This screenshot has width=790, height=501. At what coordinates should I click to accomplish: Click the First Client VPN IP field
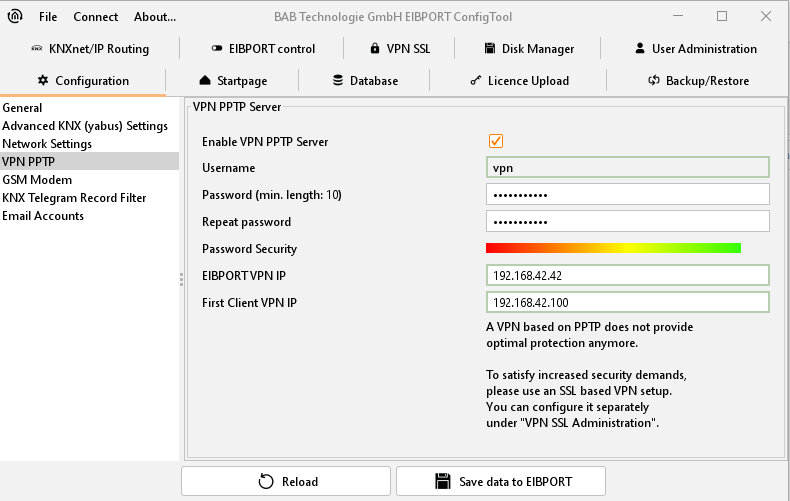tap(627, 302)
